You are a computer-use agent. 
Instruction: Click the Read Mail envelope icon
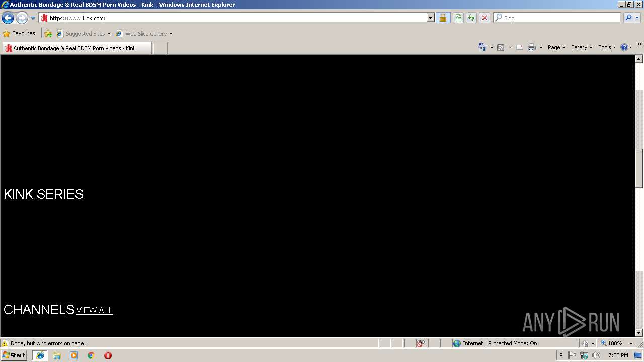[x=520, y=47]
